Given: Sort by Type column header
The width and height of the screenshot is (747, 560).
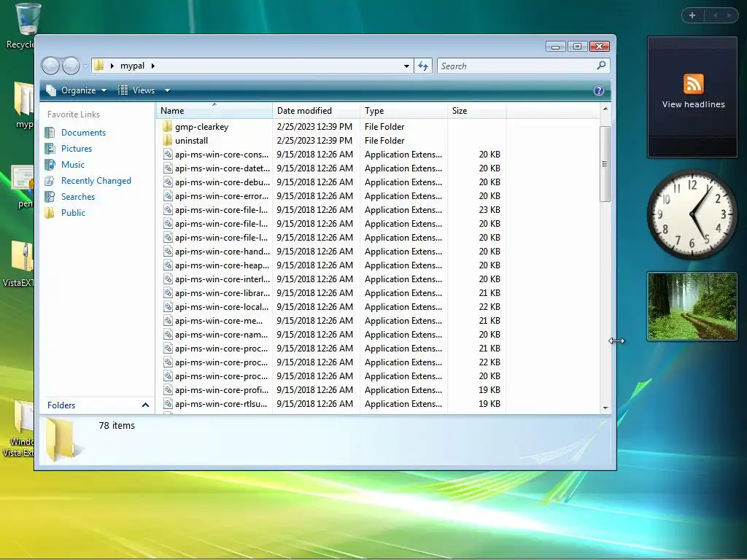Looking at the screenshot, I should tap(403, 111).
